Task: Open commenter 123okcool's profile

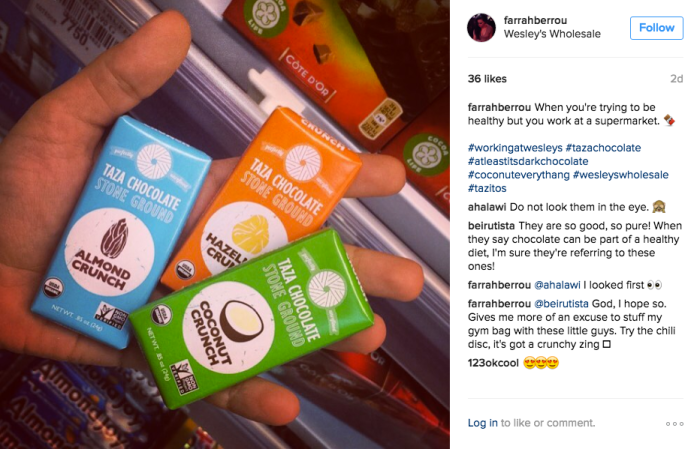Action: click(493, 363)
